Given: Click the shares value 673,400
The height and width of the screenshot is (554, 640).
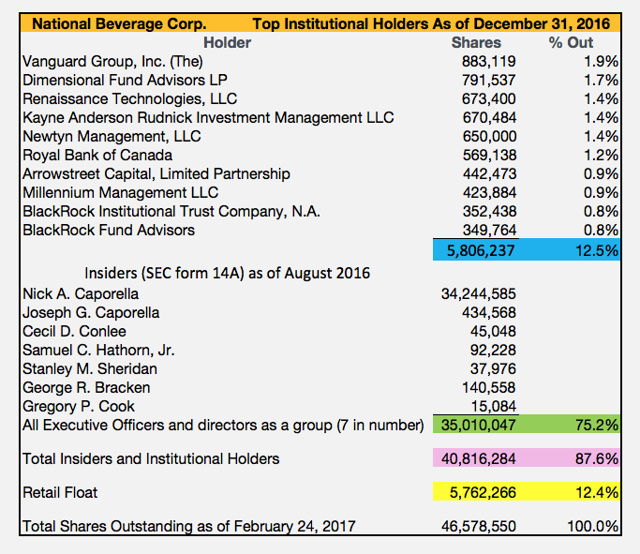Looking at the screenshot, I should coord(489,99).
